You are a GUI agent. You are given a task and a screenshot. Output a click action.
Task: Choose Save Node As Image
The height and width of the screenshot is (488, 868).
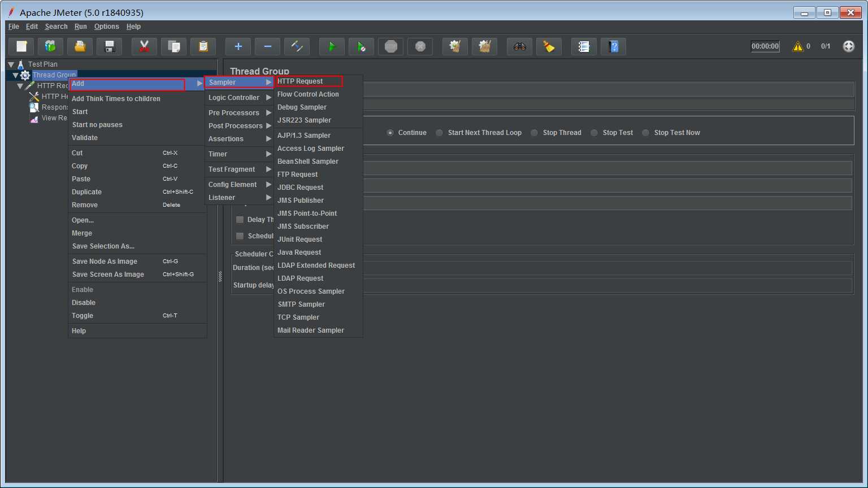(137, 262)
